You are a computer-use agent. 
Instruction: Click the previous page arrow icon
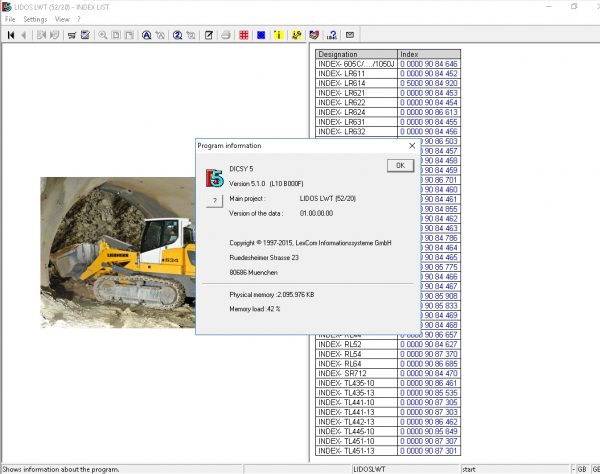click(24, 35)
